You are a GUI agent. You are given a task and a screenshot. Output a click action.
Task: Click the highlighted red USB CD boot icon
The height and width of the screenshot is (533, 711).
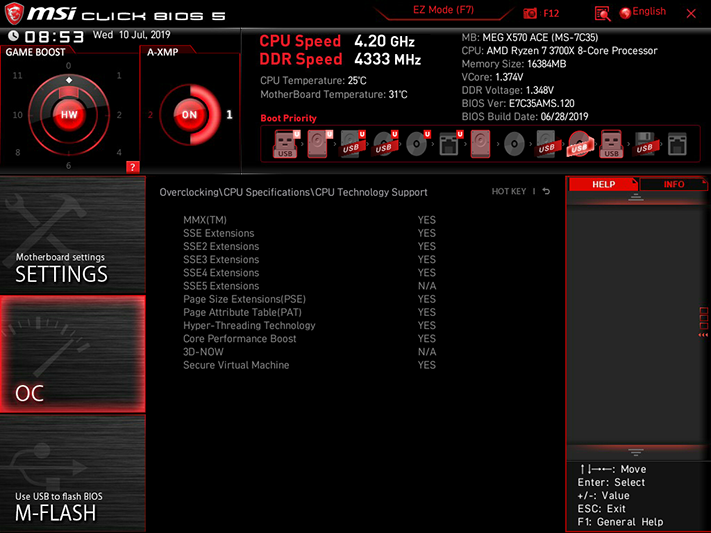tap(579, 144)
